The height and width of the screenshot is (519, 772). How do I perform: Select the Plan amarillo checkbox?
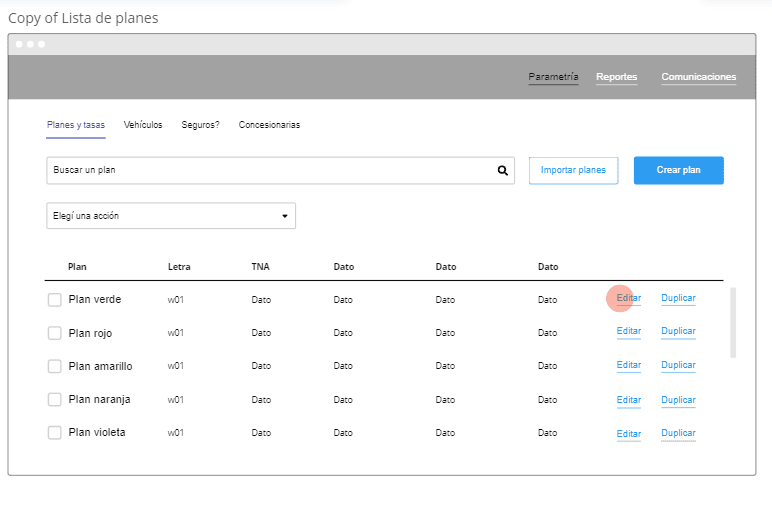pyautogui.click(x=55, y=366)
